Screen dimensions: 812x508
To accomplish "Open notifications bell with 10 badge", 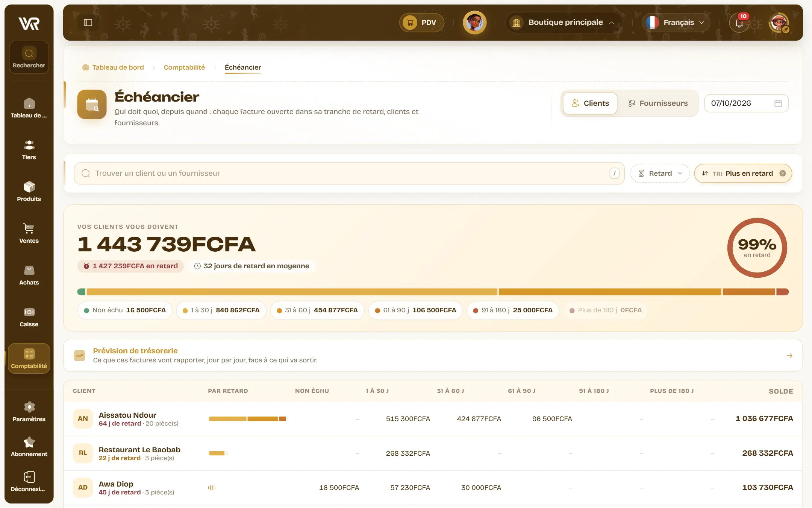I will coord(739,23).
